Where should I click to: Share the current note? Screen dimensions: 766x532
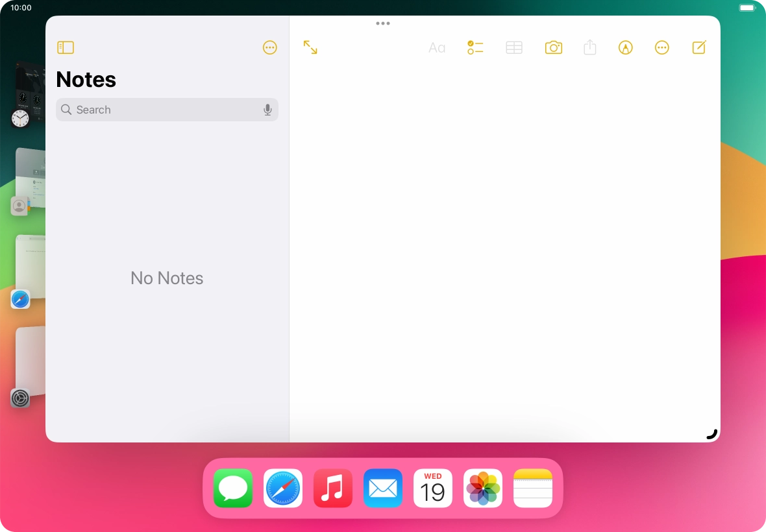click(x=589, y=47)
